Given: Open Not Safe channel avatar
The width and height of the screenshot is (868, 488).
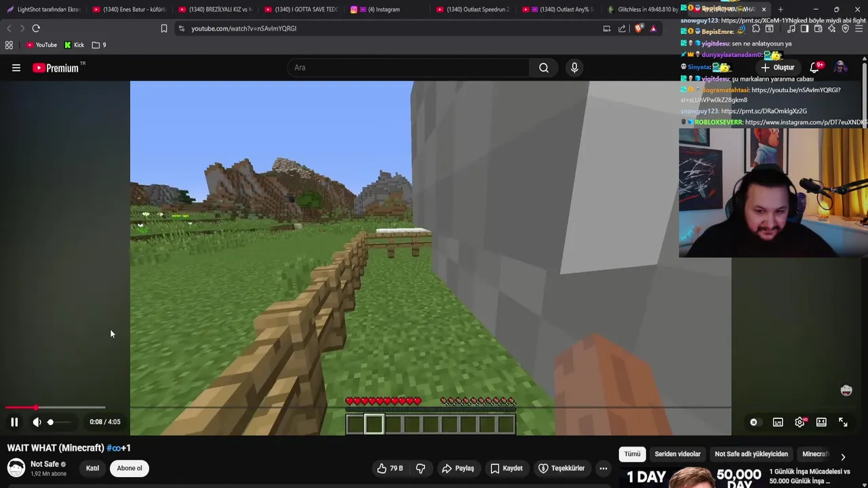Looking at the screenshot, I should click(16, 468).
